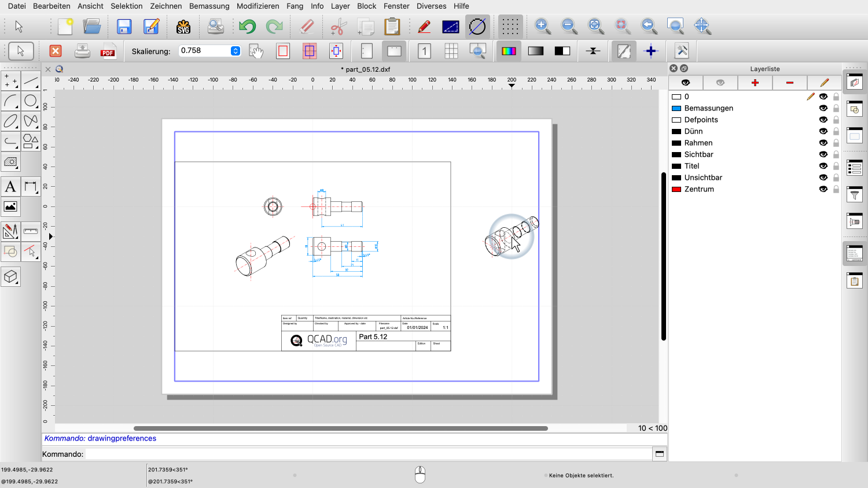The width and height of the screenshot is (868, 488).
Task: Toggle the grid display icon
Action: click(x=510, y=27)
